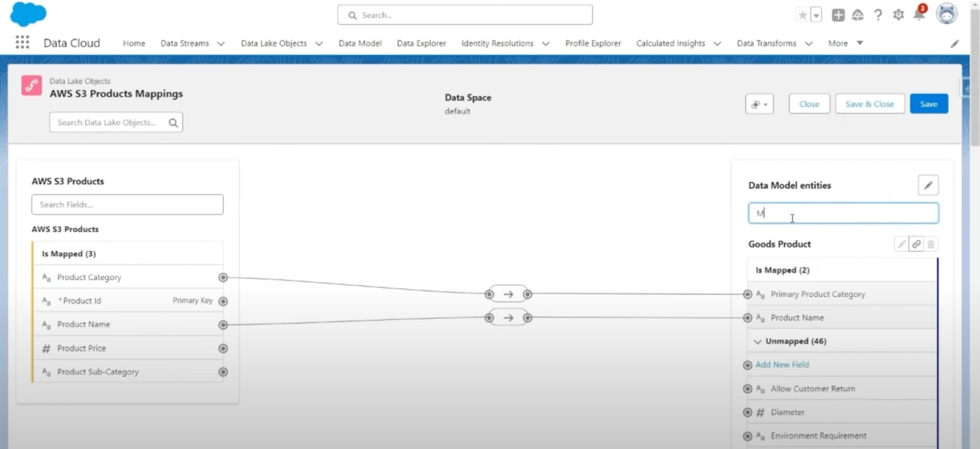Image resolution: width=980 pixels, height=449 pixels.
Task: Click the favorites star icon
Action: (x=802, y=15)
